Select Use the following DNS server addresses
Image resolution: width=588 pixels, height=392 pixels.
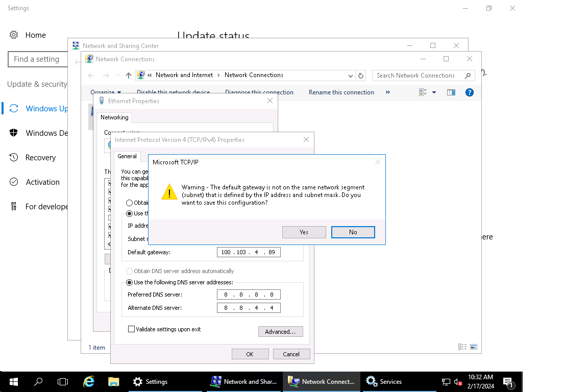click(129, 282)
